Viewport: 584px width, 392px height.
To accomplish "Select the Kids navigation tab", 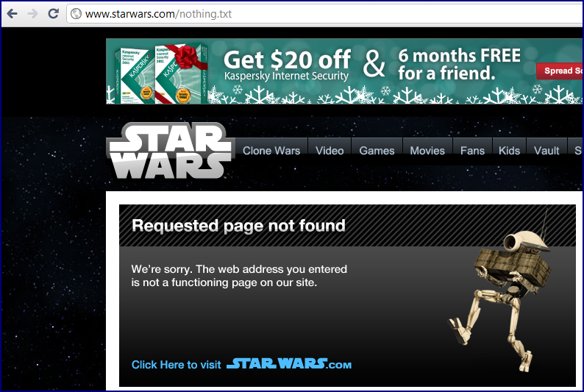I will pyautogui.click(x=509, y=151).
